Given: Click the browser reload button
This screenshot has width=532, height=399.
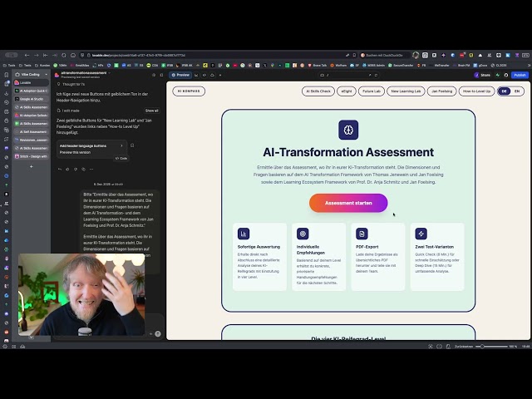Looking at the screenshot, I should (x=64, y=55).
